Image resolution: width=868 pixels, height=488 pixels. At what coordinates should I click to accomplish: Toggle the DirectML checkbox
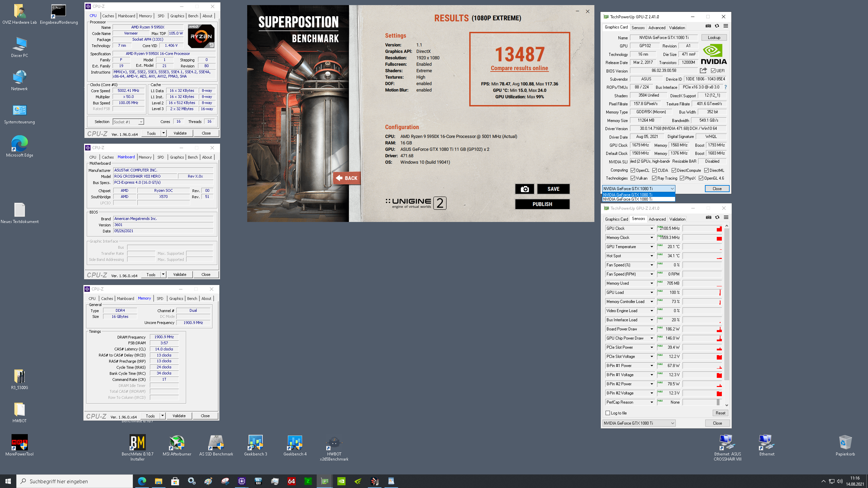[x=706, y=170]
